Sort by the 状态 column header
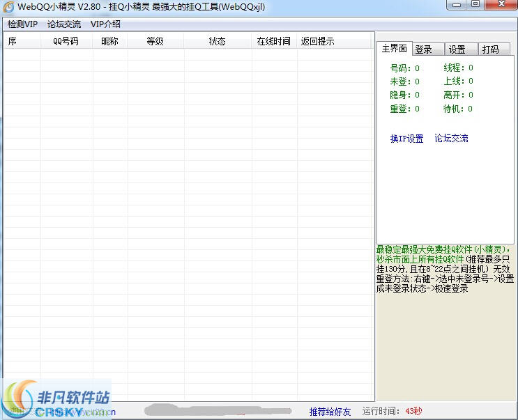 coord(218,41)
